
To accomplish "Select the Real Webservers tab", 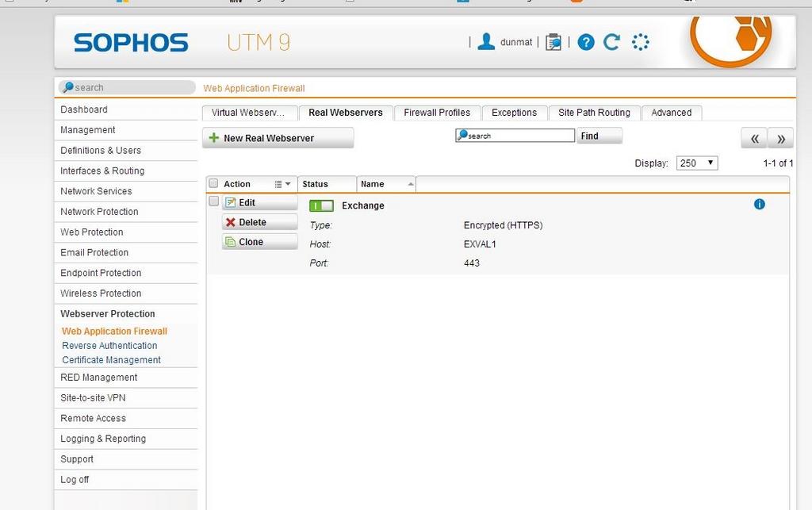I will [346, 113].
